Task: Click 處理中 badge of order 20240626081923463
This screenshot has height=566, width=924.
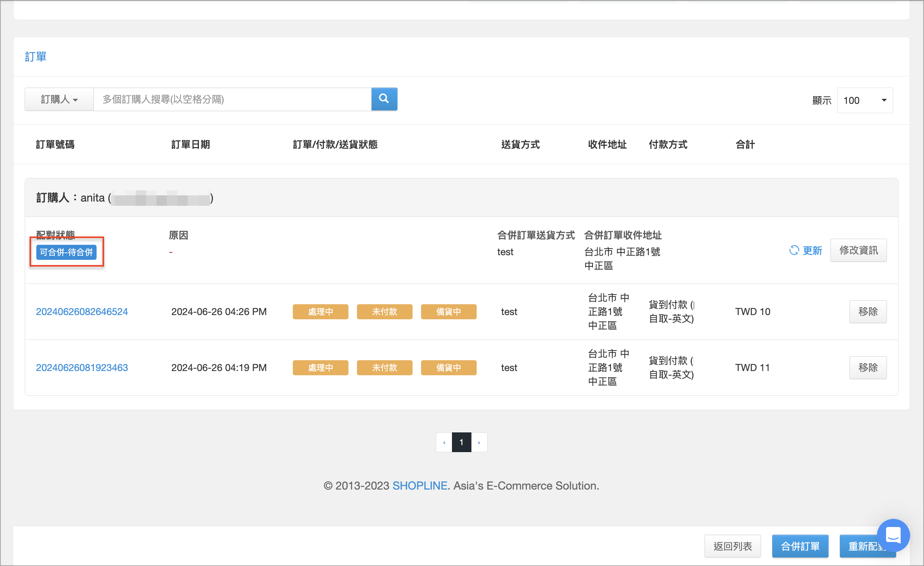Action: click(321, 368)
